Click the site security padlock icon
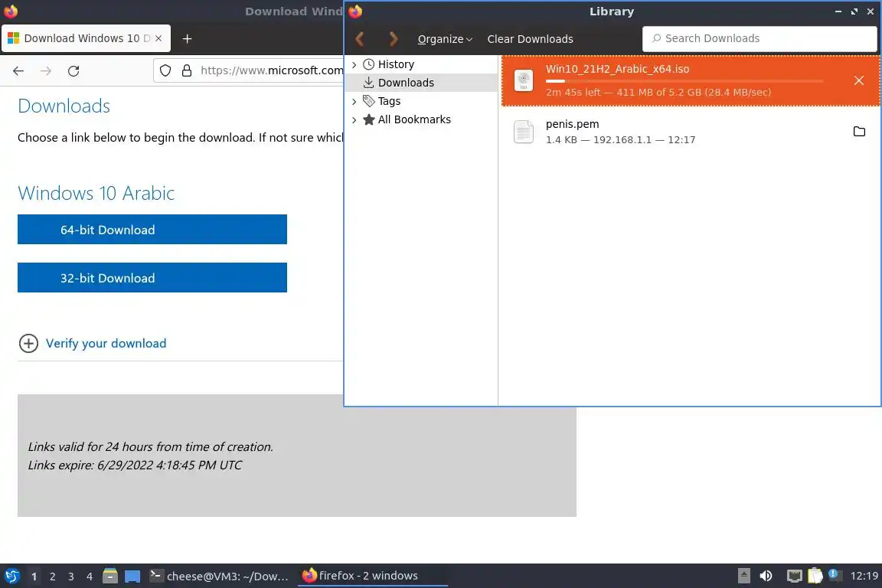 187,70
